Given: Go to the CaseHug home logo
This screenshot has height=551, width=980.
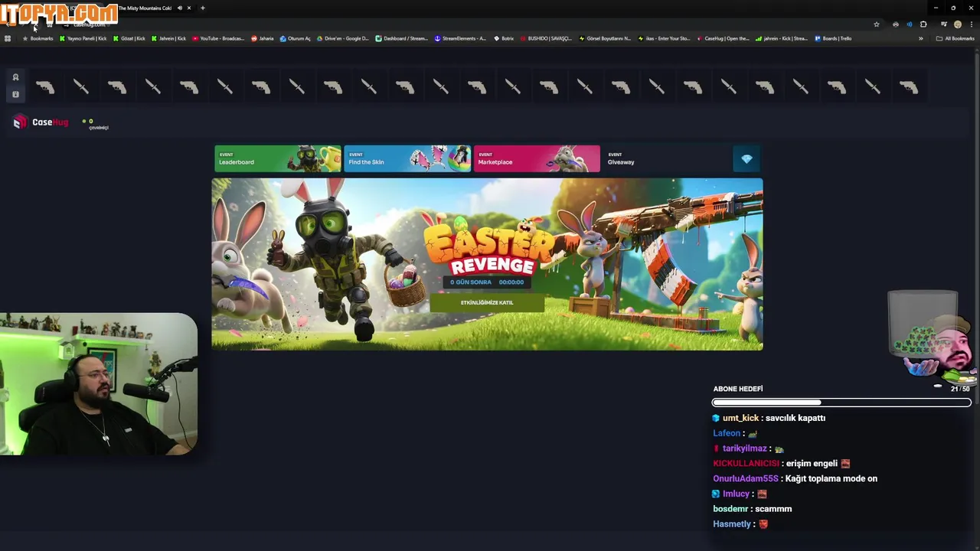Looking at the screenshot, I should tap(41, 122).
